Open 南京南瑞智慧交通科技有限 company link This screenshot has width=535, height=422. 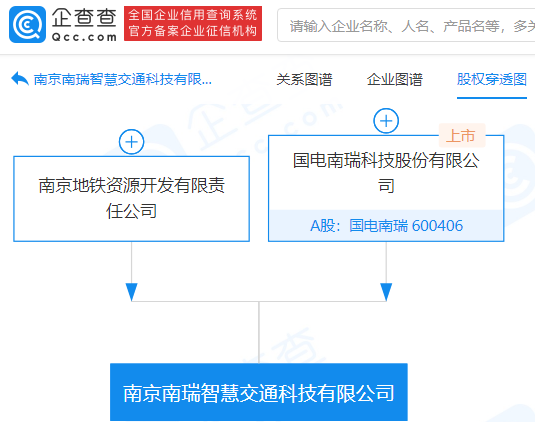pyautogui.click(x=122, y=79)
